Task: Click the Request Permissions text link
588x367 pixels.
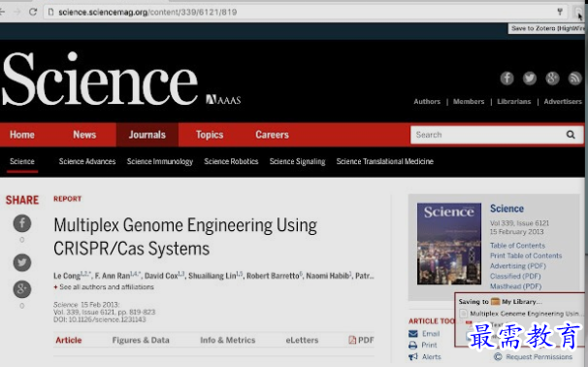Action: click(x=539, y=356)
